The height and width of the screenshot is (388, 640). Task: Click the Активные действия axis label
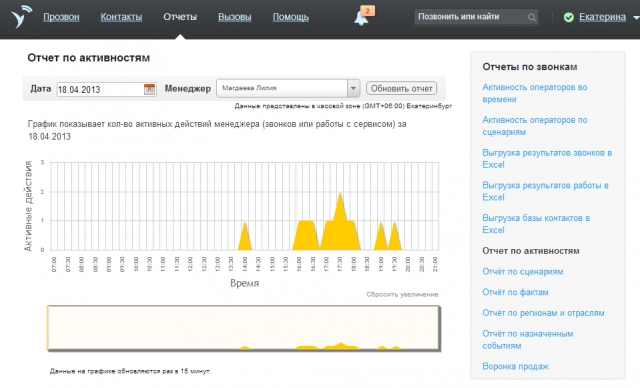point(28,206)
